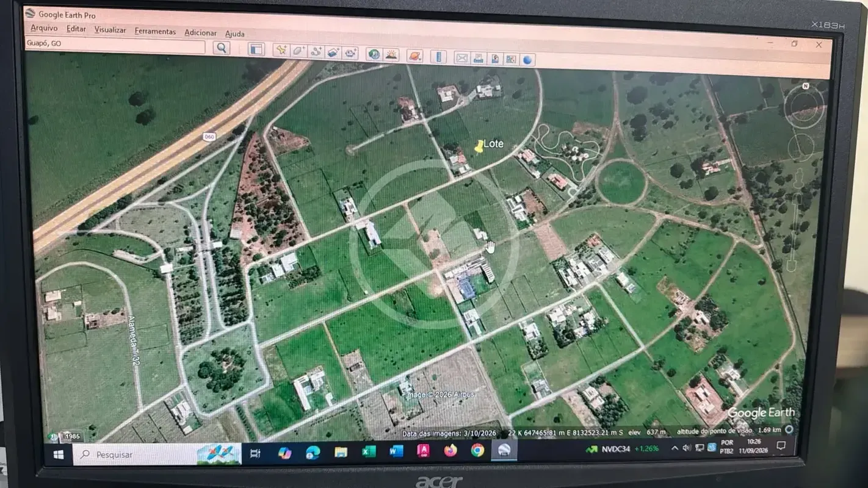Open the notification center icon

click(x=781, y=446)
